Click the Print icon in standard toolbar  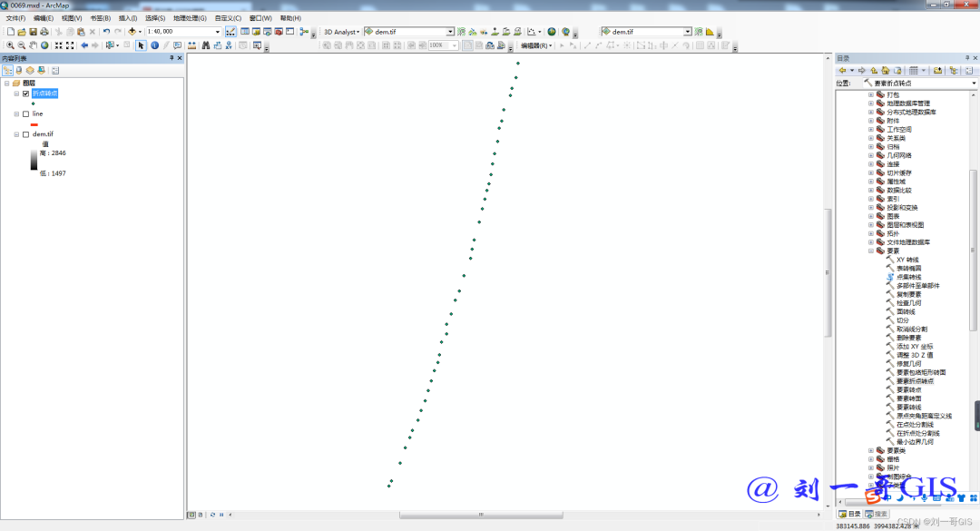[44, 31]
